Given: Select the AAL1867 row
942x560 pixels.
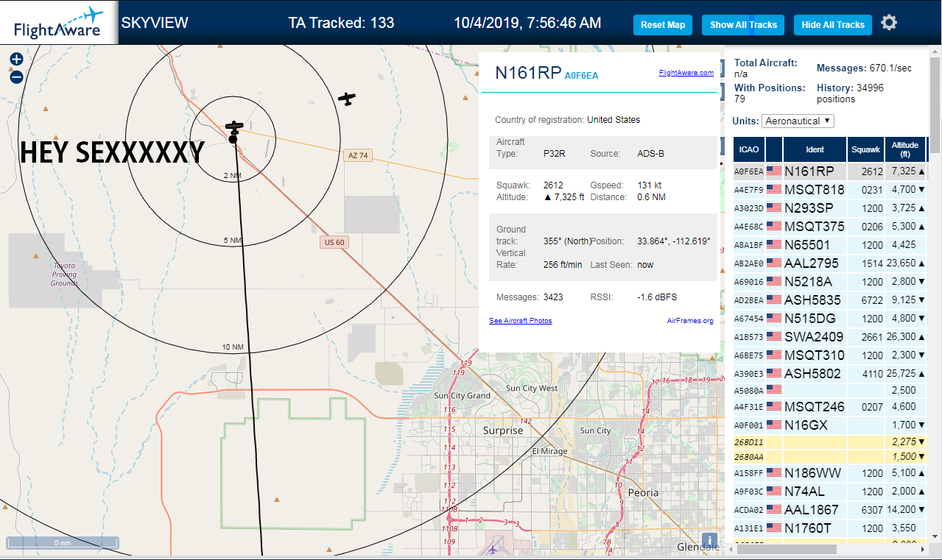Looking at the screenshot, I should (830, 509).
